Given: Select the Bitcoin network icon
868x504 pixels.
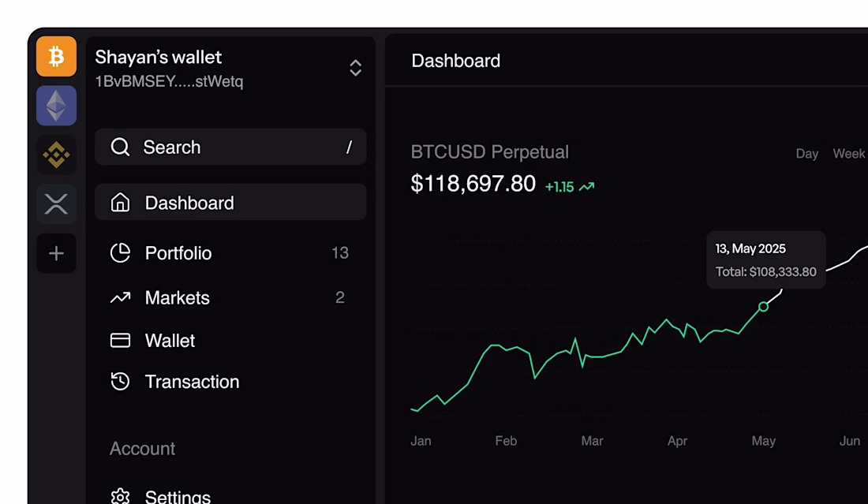Looking at the screenshot, I should click(56, 56).
